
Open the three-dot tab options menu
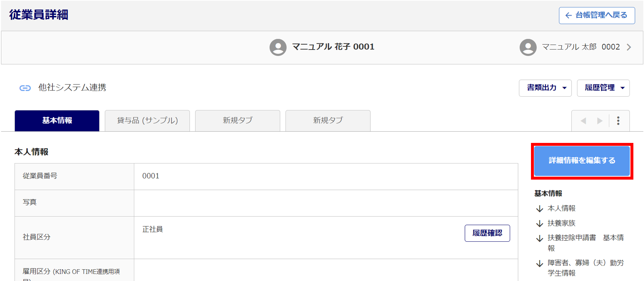pyautogui.click(x=618, y=121)
